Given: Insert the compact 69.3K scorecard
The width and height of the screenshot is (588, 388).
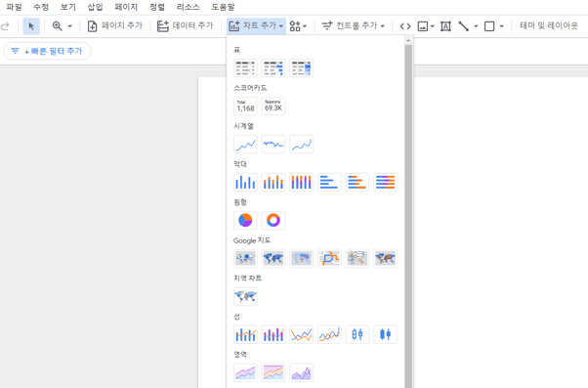Looking at the screenshot, I should coord(273,107).
